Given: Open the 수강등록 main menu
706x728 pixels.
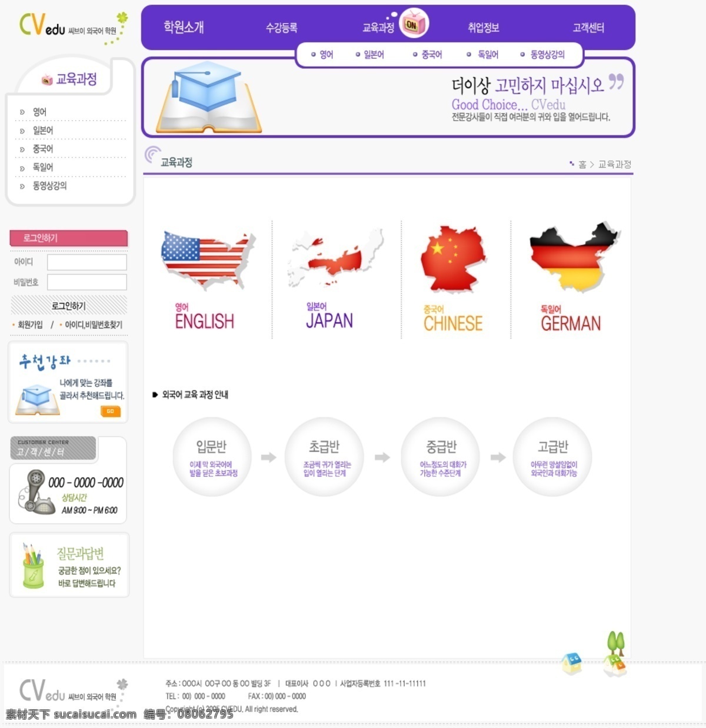Looking at the screenshot, I should pyautogui.click(x=281, y=28).
